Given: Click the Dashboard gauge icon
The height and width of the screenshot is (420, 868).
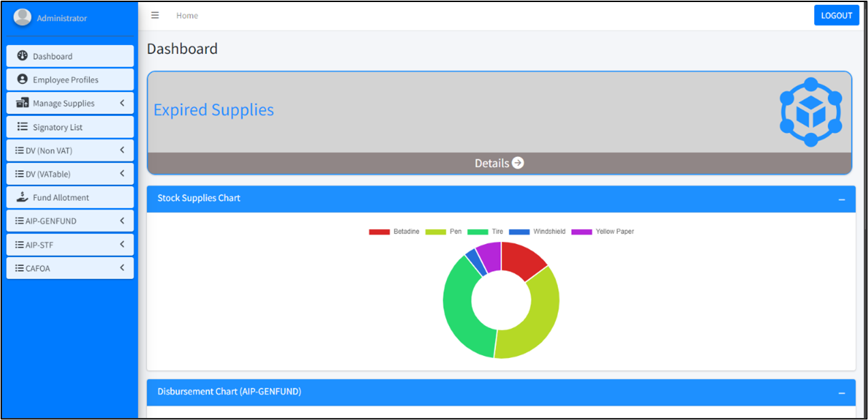Looking at the screenshot, I should (x=22, y=56).
